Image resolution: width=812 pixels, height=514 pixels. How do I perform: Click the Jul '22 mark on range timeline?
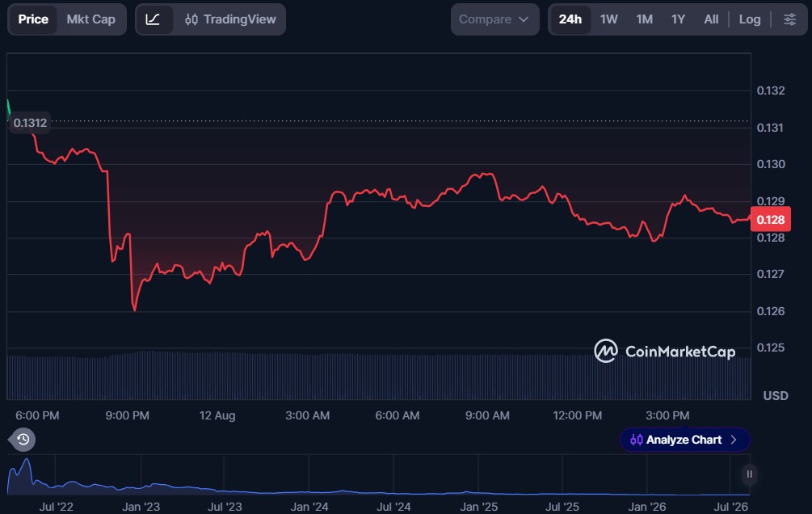click(x=56, y=507)
